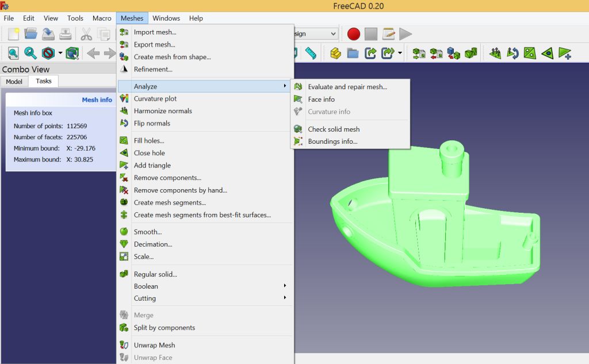Image resolution: width=589 pixels, height=364 pixels.
Task: Select the measure distance ruler tool
Action: point(311,53)
